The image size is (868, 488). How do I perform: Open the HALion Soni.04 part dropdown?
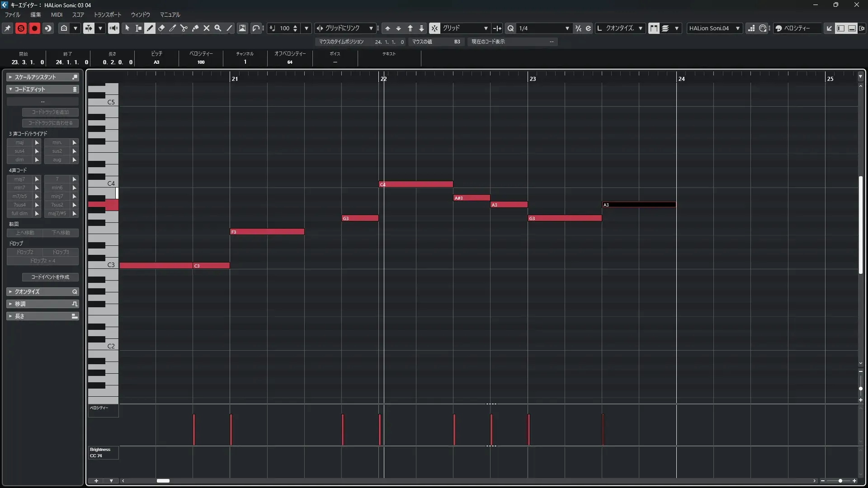point(714,28)
